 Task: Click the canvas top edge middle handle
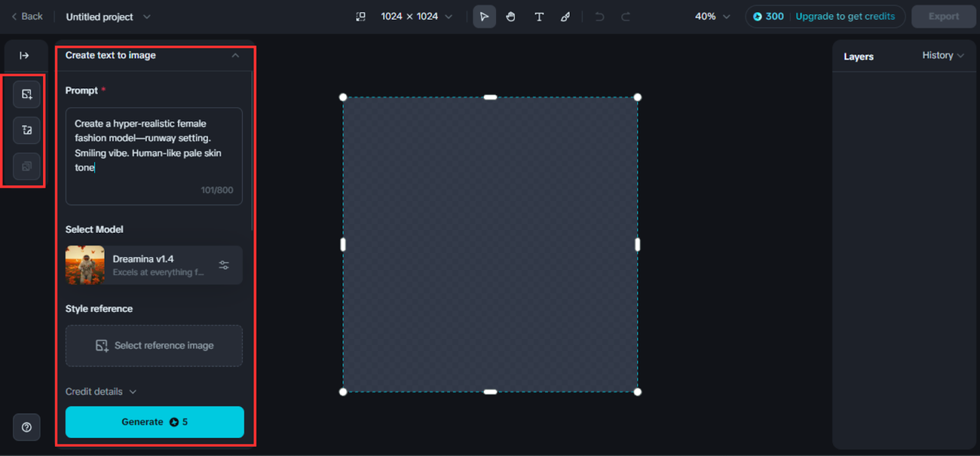click(x=490, y=97)
